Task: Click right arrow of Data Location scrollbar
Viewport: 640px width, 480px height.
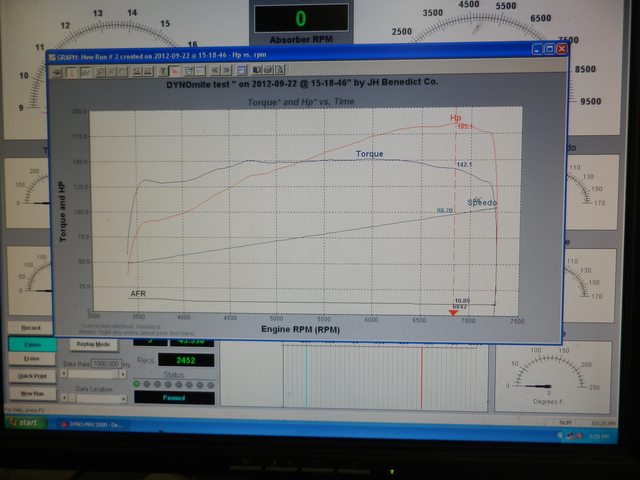Action: [123, 398]
